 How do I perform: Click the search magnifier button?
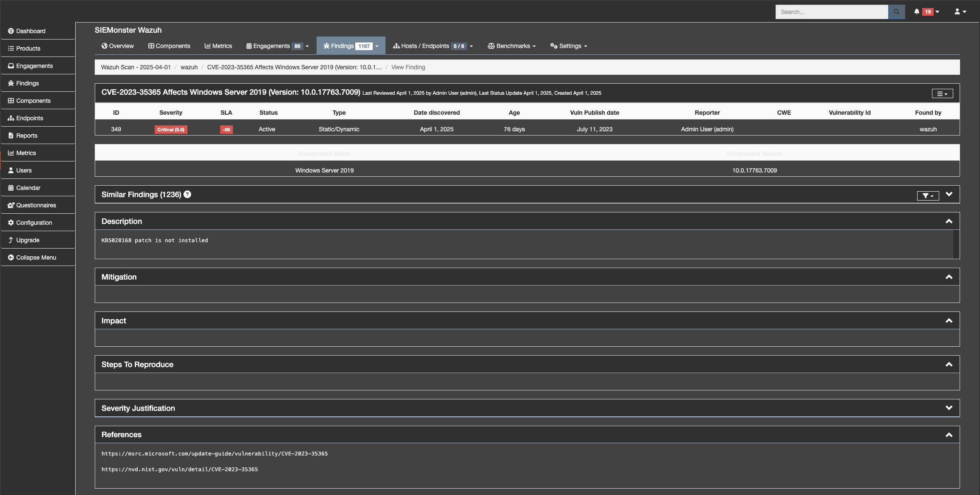click(896, 12)
